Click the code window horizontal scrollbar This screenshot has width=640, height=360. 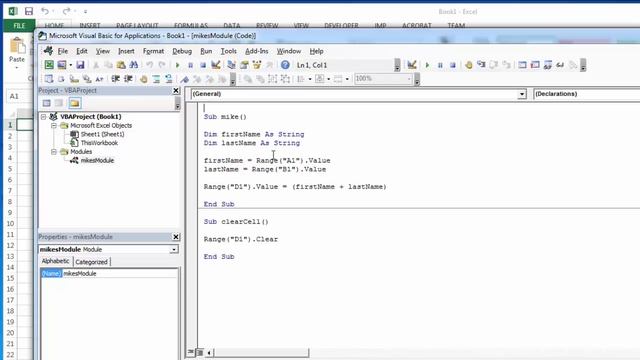pos(261,352)
